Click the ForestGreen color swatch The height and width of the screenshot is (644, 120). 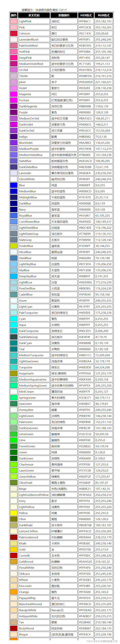click(x=14, y=446)
